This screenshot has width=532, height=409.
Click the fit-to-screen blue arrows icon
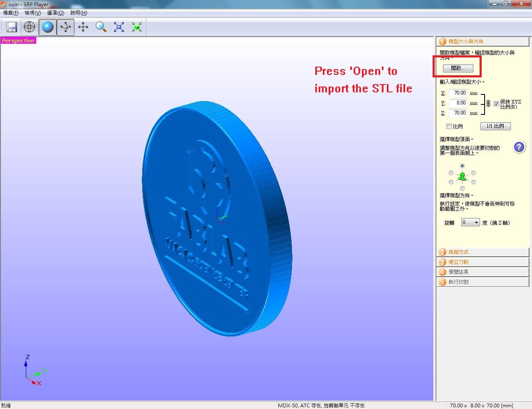click(x=119, y=27)
